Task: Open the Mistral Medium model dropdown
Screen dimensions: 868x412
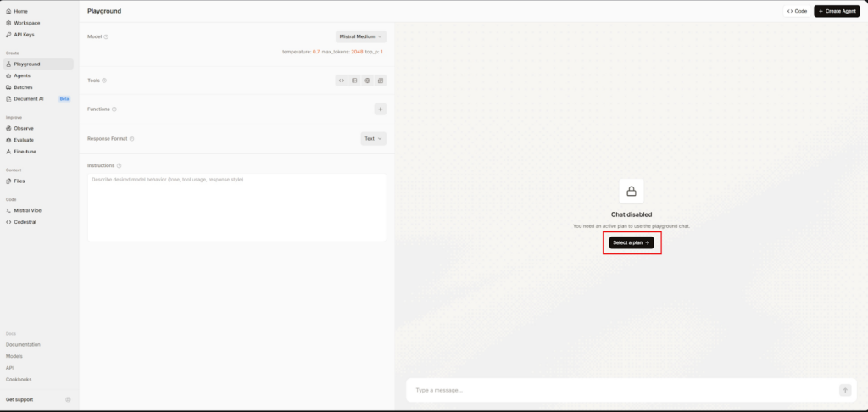Action: 361,36
